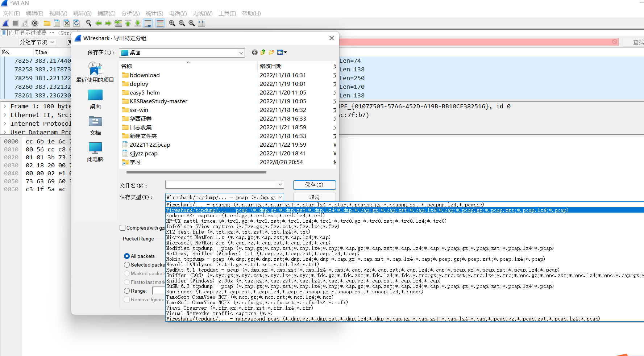Viewport: 644px width, 356px height.
Task: Click the resize columns toolbar icon
Action: [201, 23]
